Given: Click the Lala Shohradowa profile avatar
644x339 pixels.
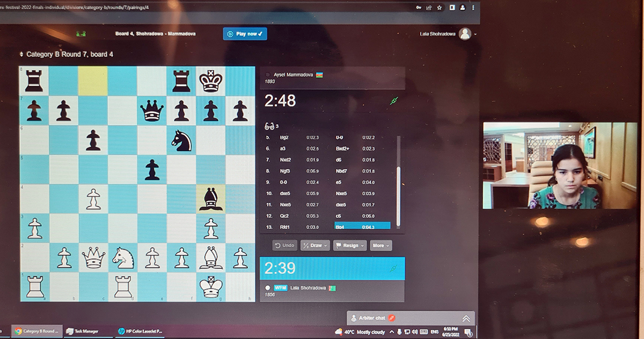Looking at the screenshot, I should [x=465, y=34].
